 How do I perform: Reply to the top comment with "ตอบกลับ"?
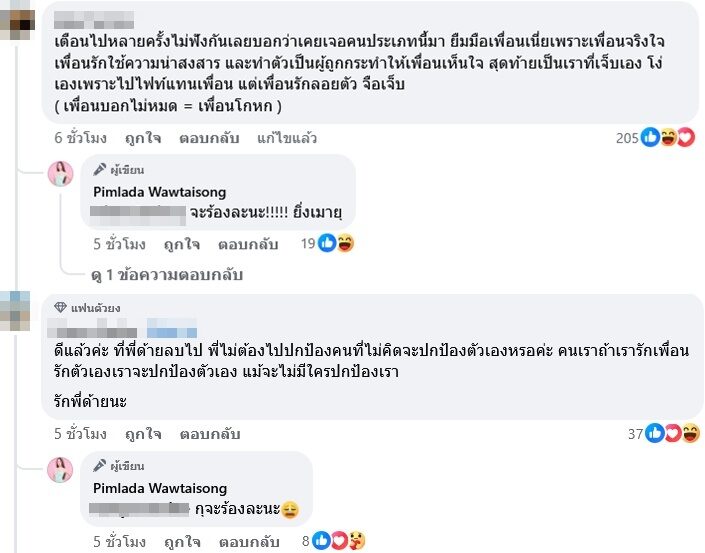pos(207,138)
